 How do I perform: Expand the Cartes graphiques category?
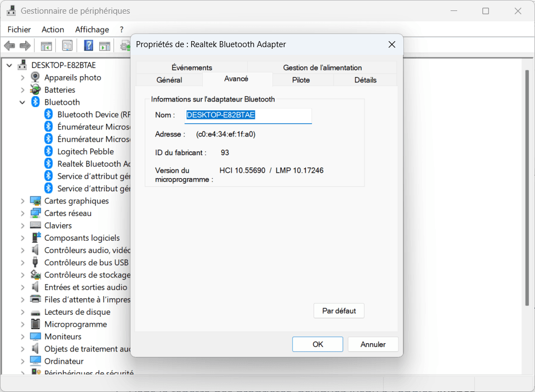pyautogui.click(x=22, y=201)
